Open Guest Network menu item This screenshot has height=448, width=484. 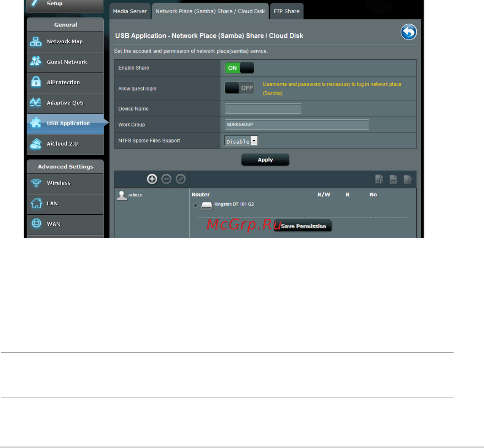pos(65,62)
